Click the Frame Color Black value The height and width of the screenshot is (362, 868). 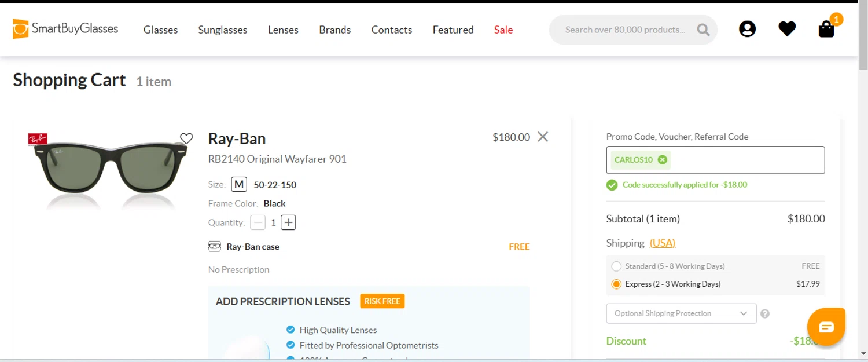point(274,203)
